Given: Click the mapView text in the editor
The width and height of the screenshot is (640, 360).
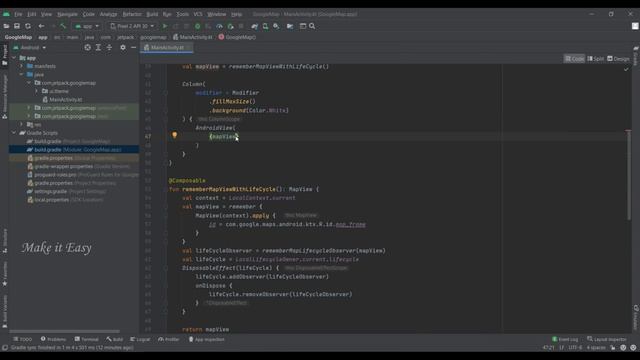Looking at the screenshot, I should [x=224, y=137].
